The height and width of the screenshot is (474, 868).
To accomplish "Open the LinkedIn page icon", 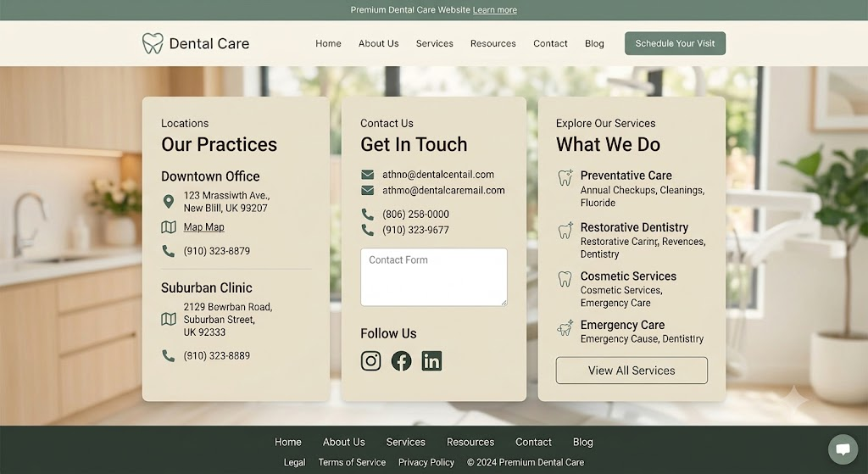I will (431, 361).
